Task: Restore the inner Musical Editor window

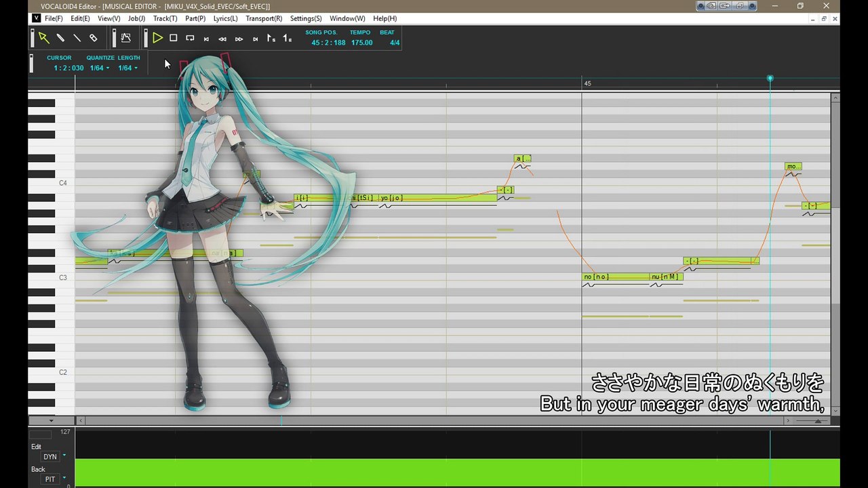Action: tap(824, 18)
